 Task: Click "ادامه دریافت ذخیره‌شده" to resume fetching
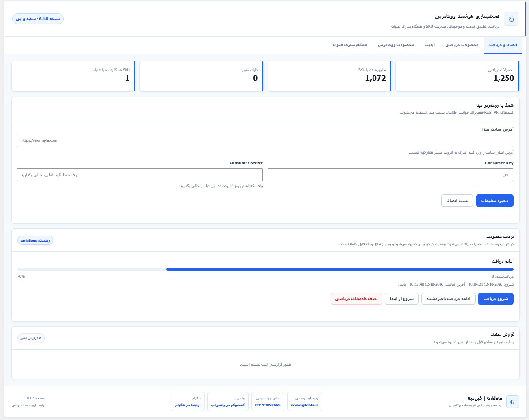click(x=448, y=299)
